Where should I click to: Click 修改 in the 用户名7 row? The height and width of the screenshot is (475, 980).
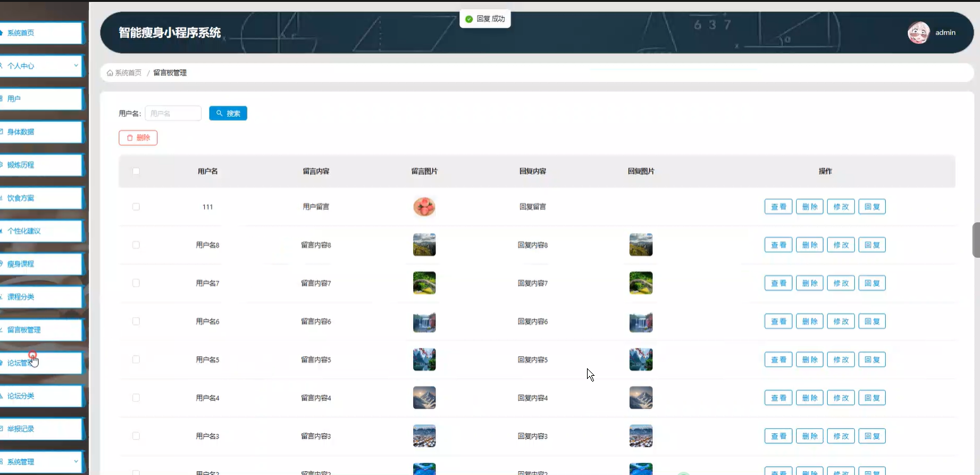[x=841, y=283]
